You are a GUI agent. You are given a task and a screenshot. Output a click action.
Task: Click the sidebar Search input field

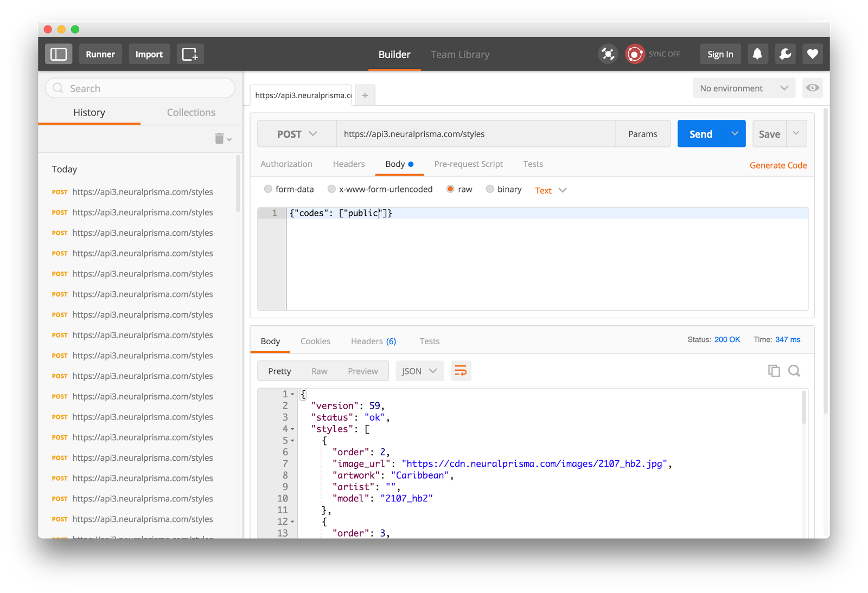tap(140, 88)
